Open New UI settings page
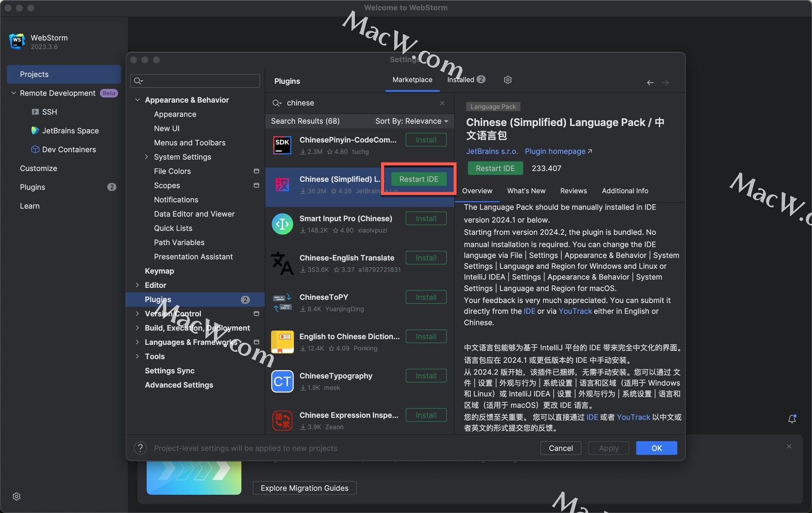Viewport: 812px width, 513px height. point(167,128)
